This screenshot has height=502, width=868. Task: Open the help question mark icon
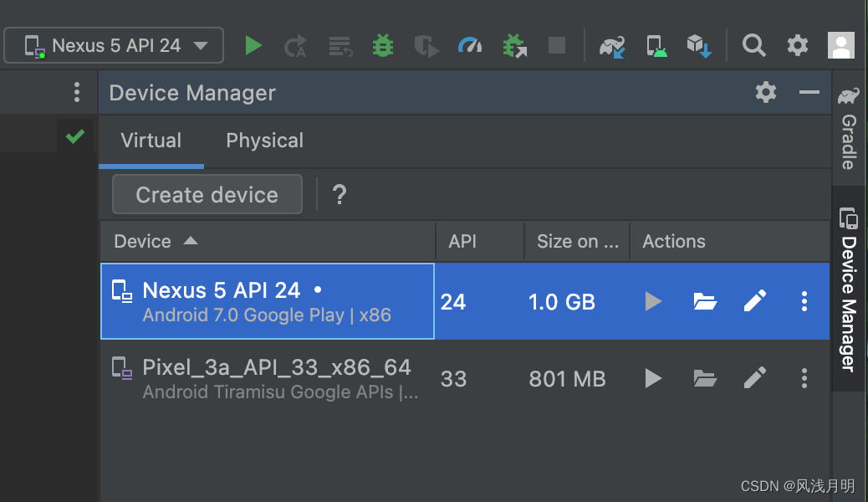[x=340, y=194]
